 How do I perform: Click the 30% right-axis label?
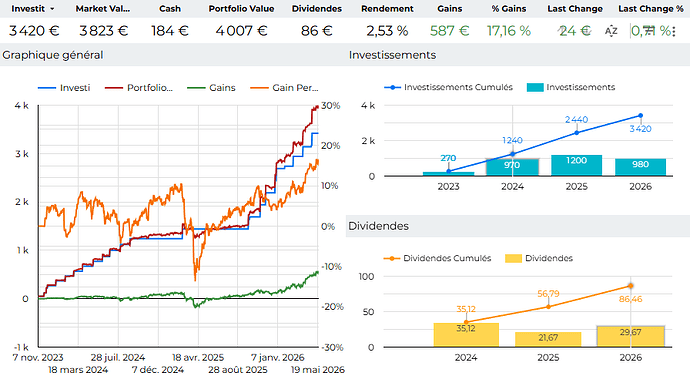click(330, 106)
